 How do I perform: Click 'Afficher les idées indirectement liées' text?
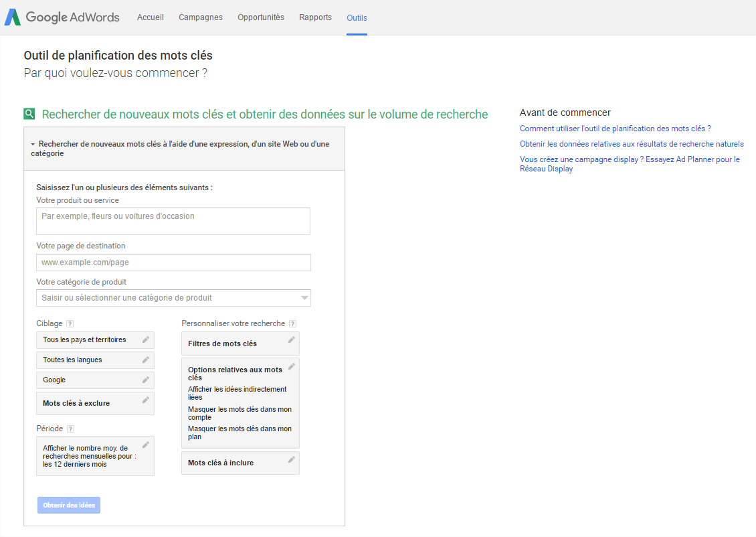(x=238, y=393)
